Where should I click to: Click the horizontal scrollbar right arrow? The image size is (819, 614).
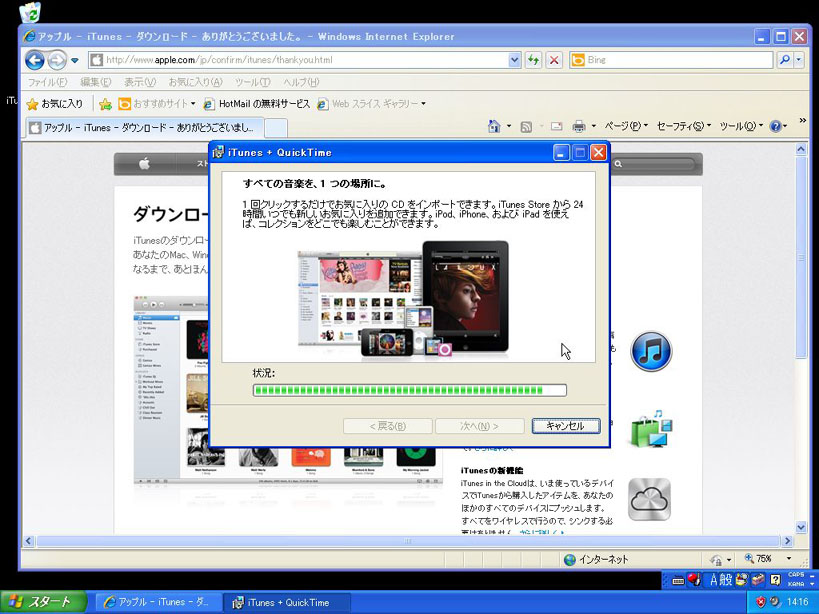click(x=788, y=541)
